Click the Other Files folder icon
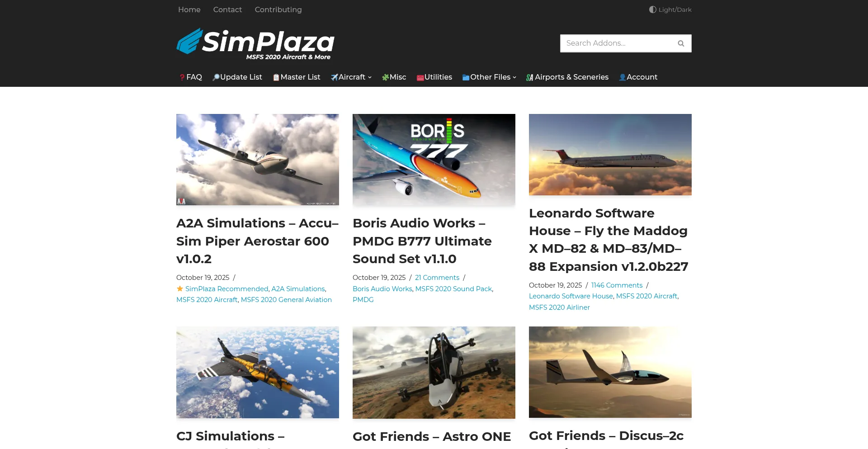The height and width of the screenshot is (449, 868). [x=466, y=78]
